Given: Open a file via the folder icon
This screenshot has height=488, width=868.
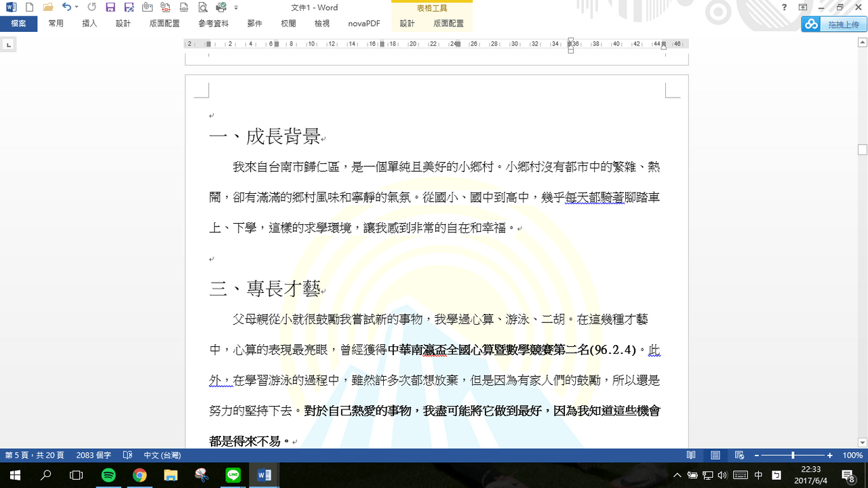Looking at the screenshot, I should pyautogui.click(x=47, y=7).
